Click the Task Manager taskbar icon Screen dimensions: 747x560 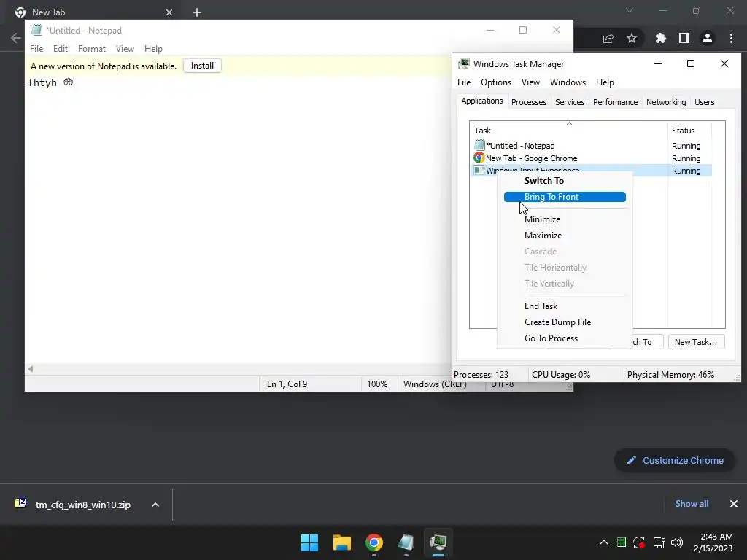tap(438, 542)
